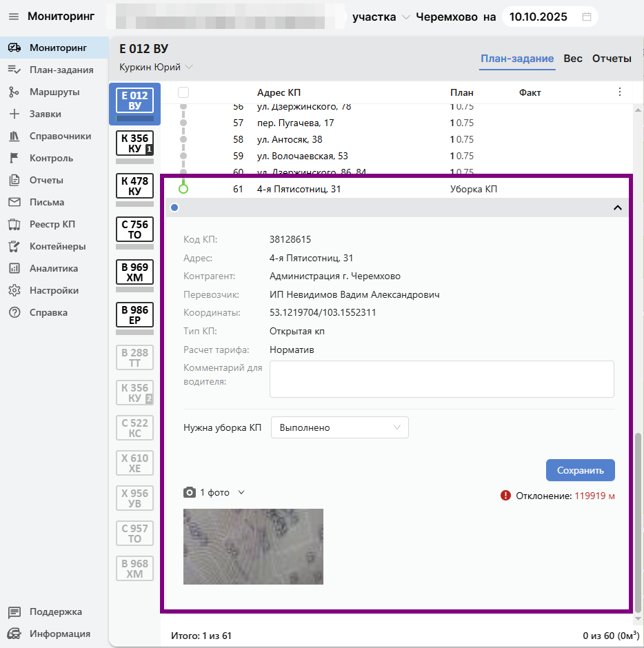Collapse the KP details panel chevron
Screen dimensions: 644x648
coord(618,207)
